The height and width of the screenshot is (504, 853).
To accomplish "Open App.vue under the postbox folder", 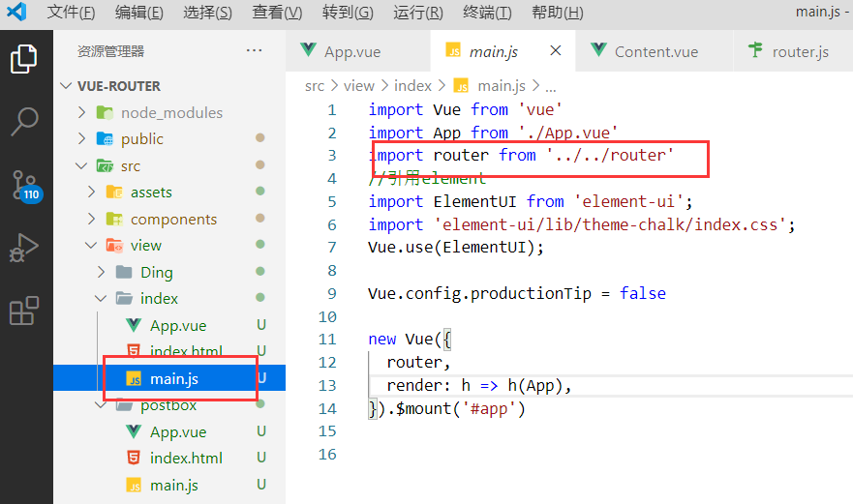I will point(178,431).
